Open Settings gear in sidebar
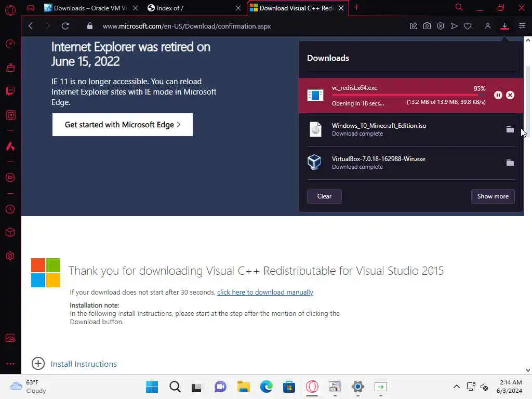The image size is (532, 399). click(10, 256)
